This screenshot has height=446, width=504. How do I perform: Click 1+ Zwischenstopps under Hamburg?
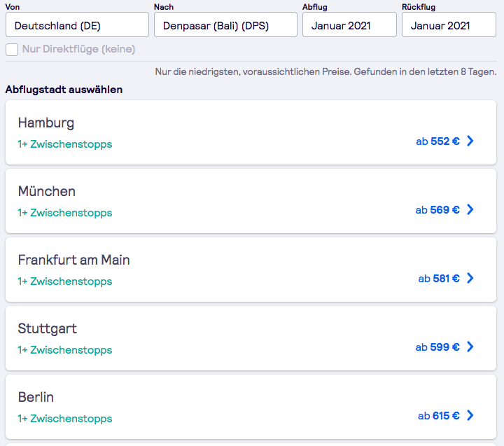[x=65, y=144]
